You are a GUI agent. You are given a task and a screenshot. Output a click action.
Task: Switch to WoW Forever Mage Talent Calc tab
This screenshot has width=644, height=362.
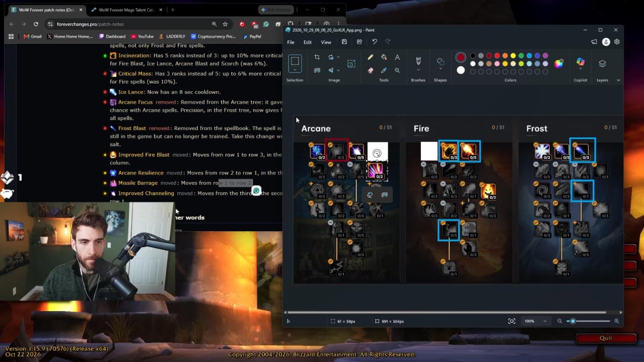pos(126,10)
